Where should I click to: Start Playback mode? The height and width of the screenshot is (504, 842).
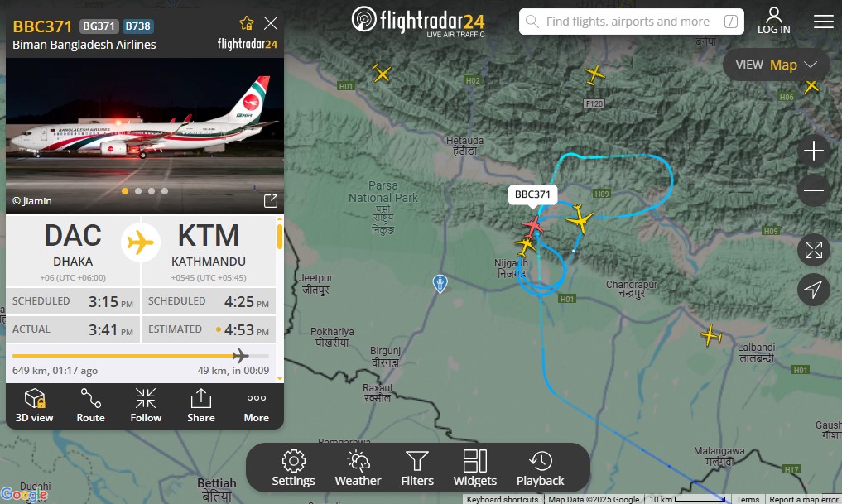540,468
